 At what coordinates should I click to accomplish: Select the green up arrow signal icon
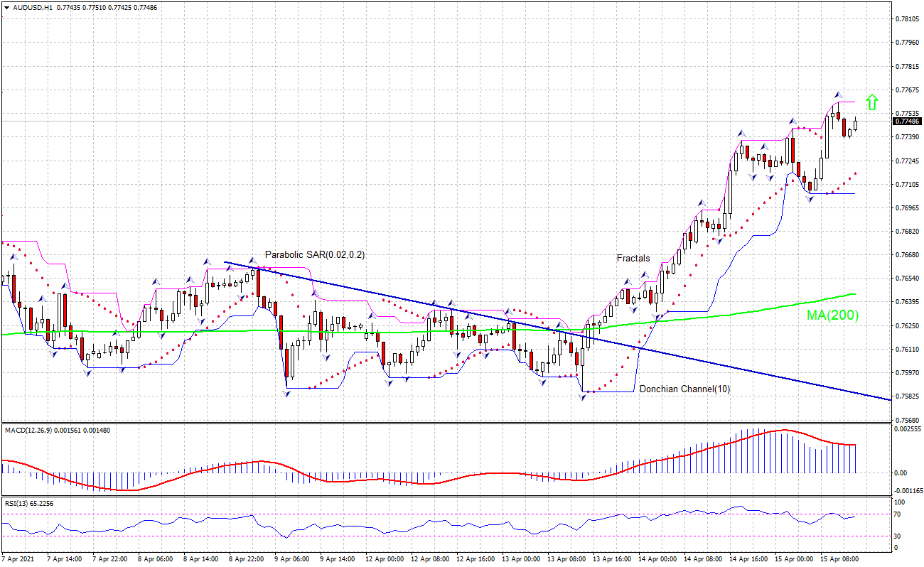[871, 103]
